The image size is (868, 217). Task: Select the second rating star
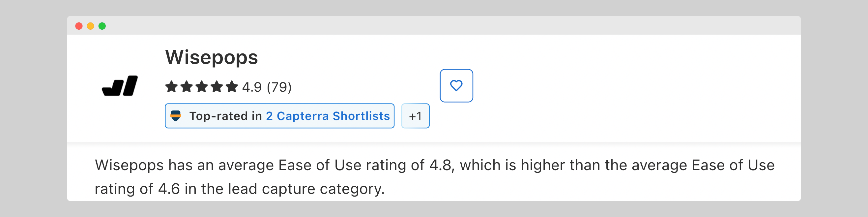point(186,87)
